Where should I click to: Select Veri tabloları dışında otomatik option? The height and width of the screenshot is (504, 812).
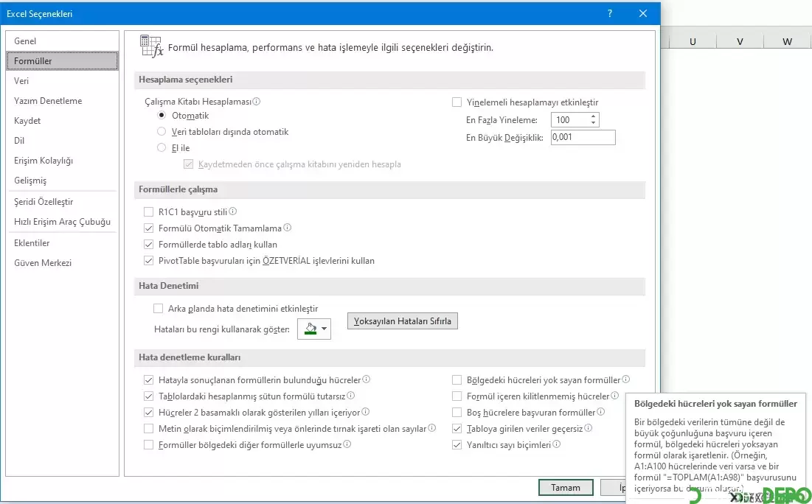162,131
